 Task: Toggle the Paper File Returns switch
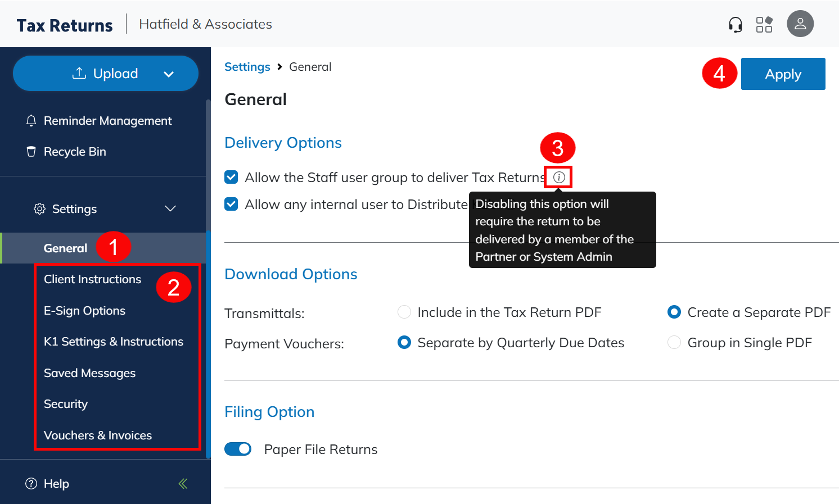pyautogui.click(x=238, y=449)
